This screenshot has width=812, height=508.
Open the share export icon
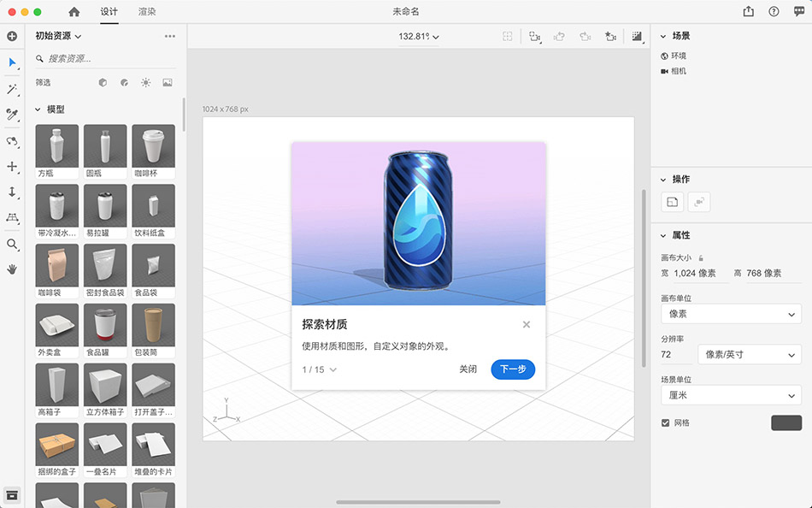[749, 12]
